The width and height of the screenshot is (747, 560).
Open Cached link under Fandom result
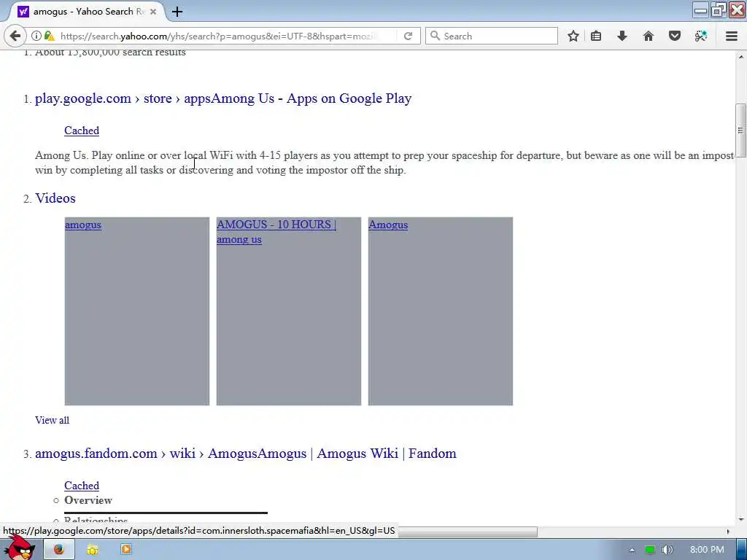[82, 486]
